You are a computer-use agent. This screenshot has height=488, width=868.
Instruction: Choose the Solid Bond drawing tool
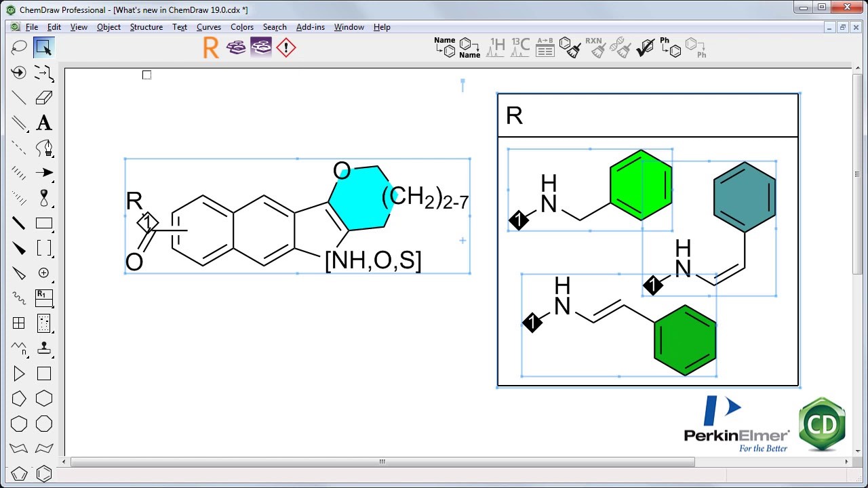pyautogui.click(x=19, y=98)
